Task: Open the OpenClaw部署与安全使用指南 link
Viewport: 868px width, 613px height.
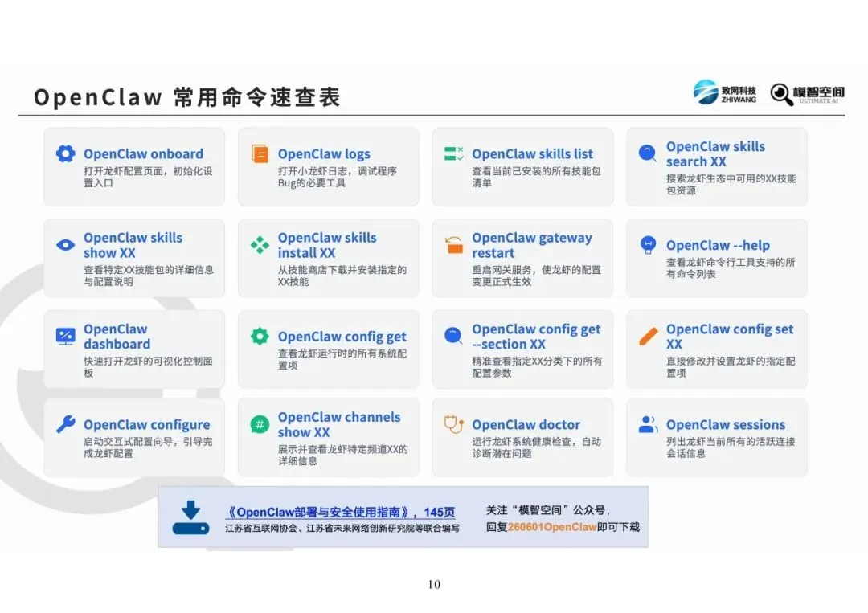Action: click(x=341, y=512)
